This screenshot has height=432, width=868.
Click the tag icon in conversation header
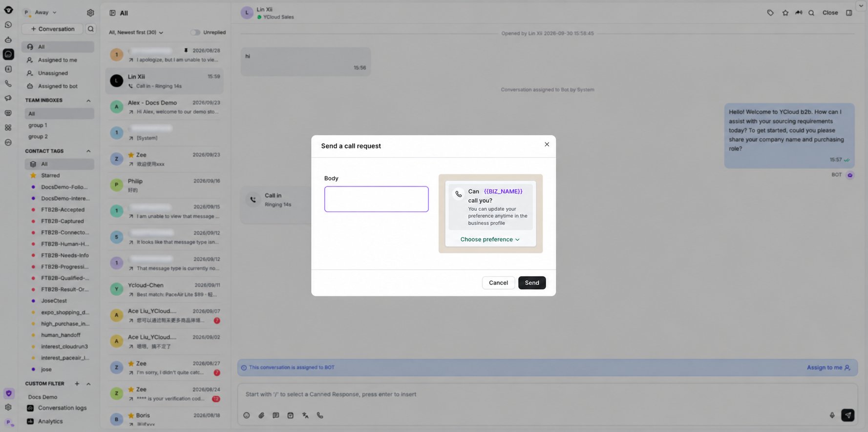tap(770, 13)
